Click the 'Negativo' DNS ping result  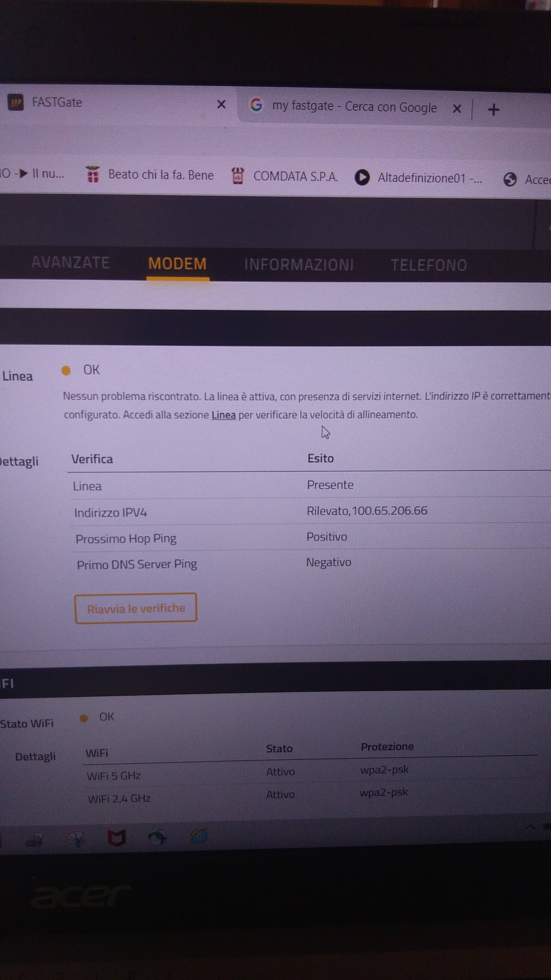coord(329,562)
